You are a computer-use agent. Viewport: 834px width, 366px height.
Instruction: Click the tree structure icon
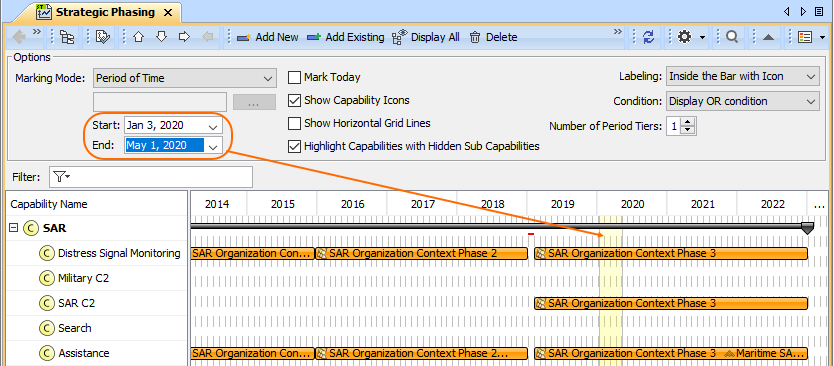pyautogui.click(x=68, y=37)
